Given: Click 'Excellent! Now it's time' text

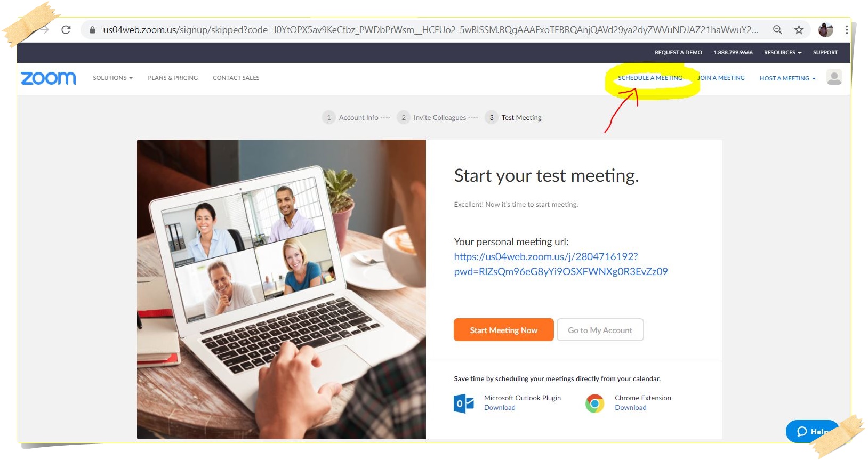Looking at the screenshot, I should click(x=516, y=204).
